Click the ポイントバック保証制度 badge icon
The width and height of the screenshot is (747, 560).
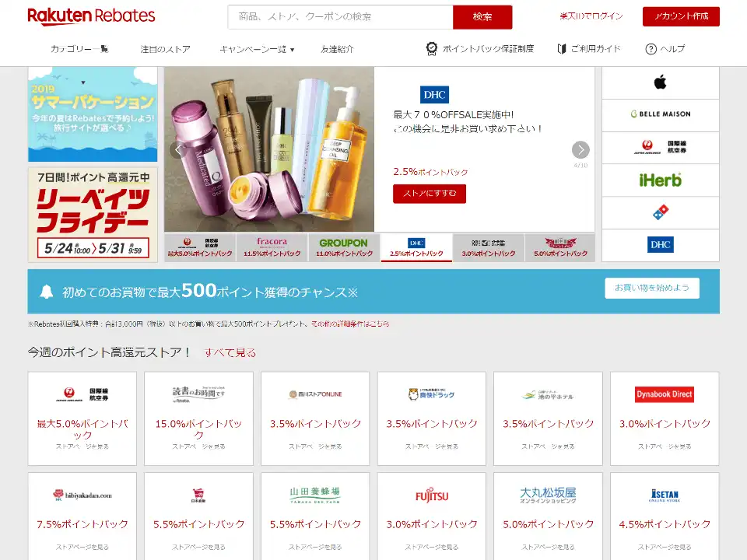pos(432,48)
